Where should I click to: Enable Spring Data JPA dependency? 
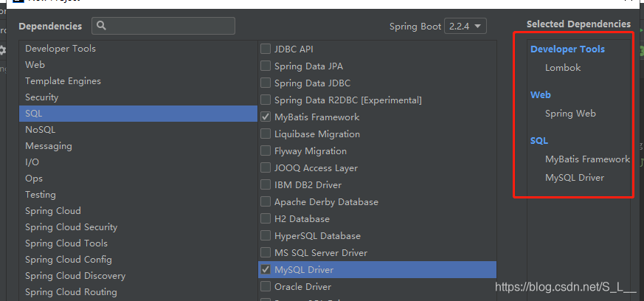pos(266,66)
